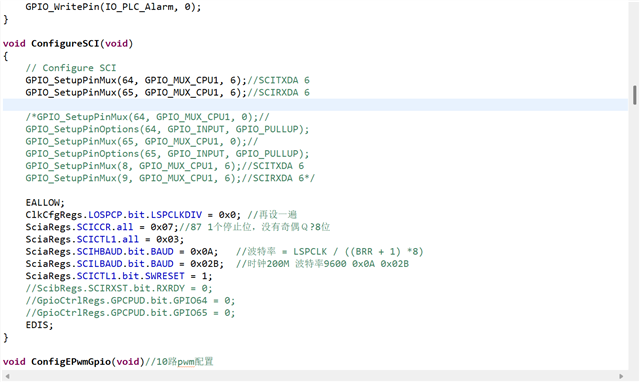
Task: Click the horizontal scrollbar track
Action: coord(314,376)
